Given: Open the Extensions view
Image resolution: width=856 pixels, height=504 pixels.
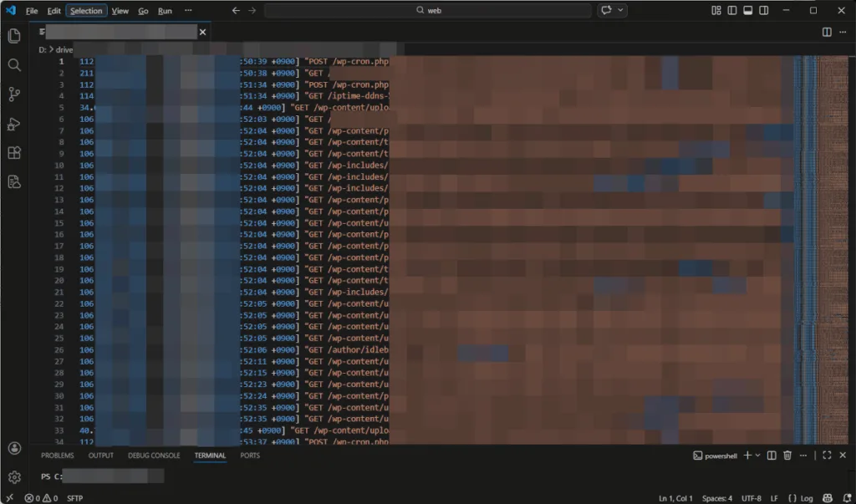Looking at the screenshot, I should point(13,153).
